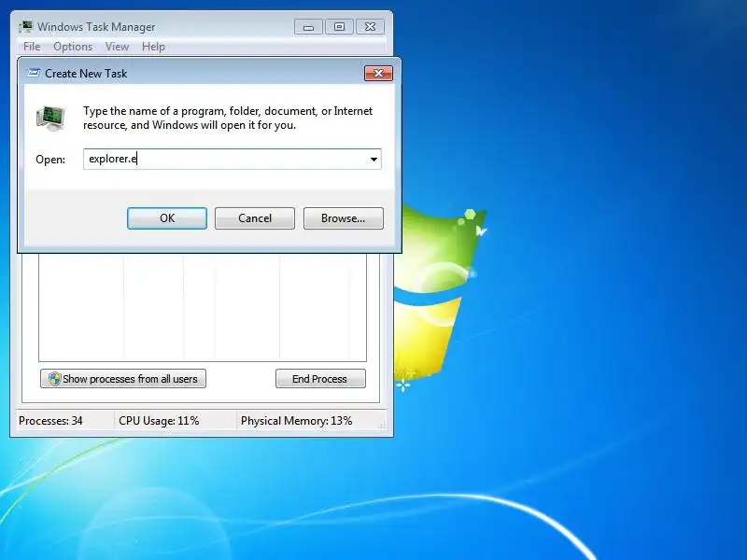Screen dimensions: 747x560
Task: Click the Processes: 34 status entry
Action: pos(50,421)
